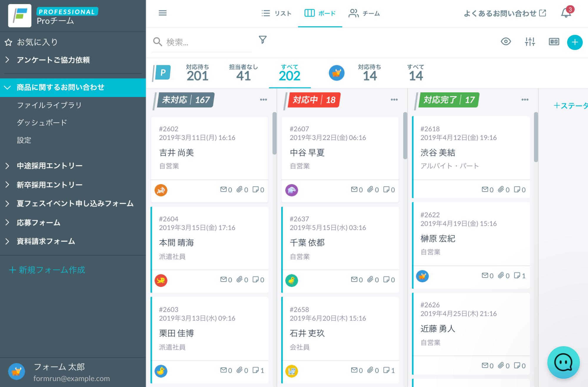Open 設定 under the selected form
The height and width of the screenshot is (387, 588).
24,140
